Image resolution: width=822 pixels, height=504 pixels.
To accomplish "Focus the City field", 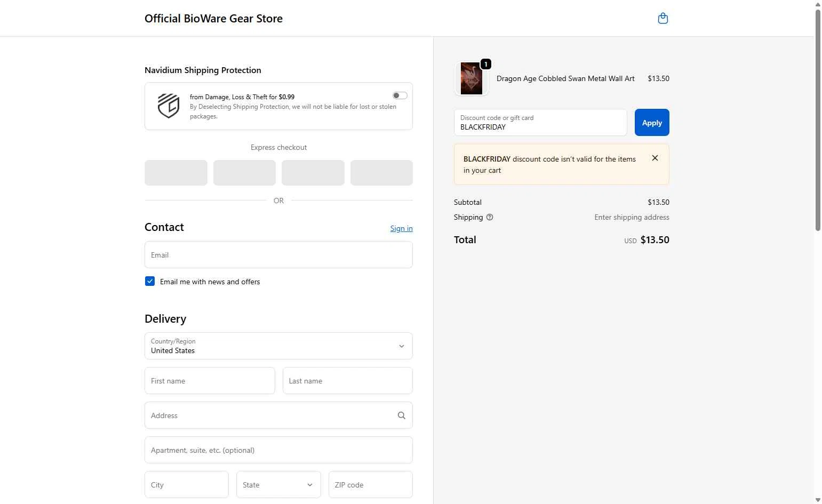I will pyautogui.click(x=187, y=485).
